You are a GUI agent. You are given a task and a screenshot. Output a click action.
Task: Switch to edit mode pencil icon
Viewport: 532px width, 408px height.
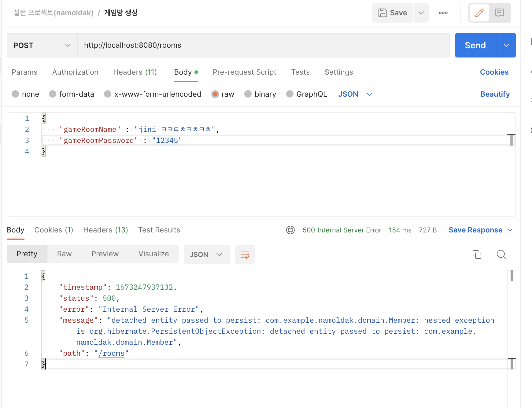479,13
